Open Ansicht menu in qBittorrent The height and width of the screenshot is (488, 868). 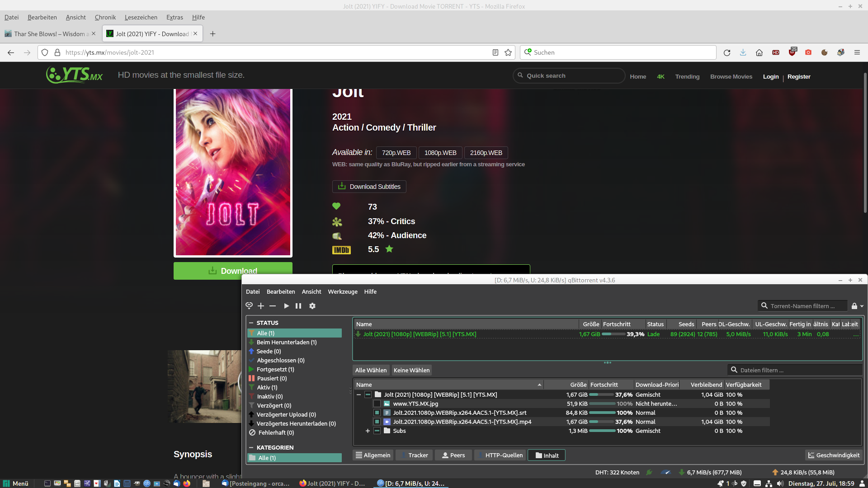pyautogui.click(x=311, y=291)
